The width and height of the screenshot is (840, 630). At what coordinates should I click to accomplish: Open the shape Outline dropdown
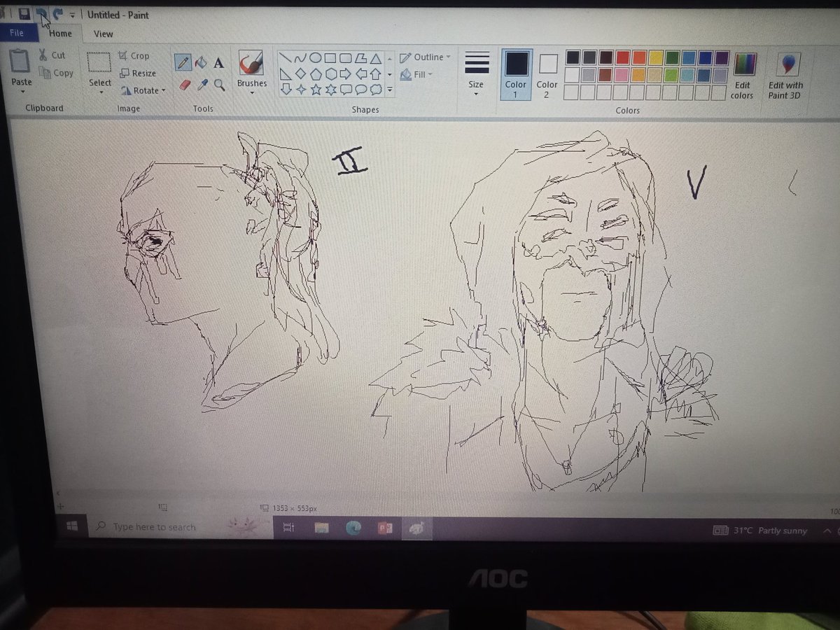[x=425, y=57]
